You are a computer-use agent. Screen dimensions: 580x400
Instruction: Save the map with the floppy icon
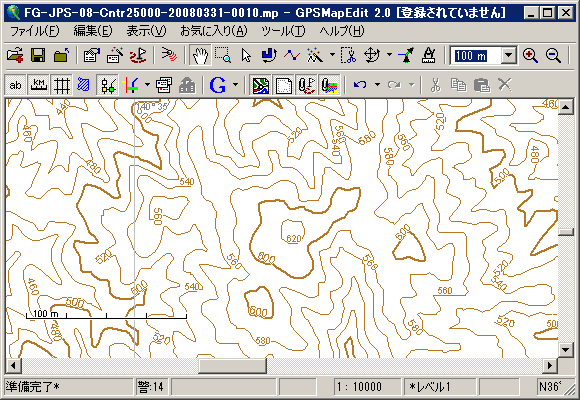(x=38, y=56)
